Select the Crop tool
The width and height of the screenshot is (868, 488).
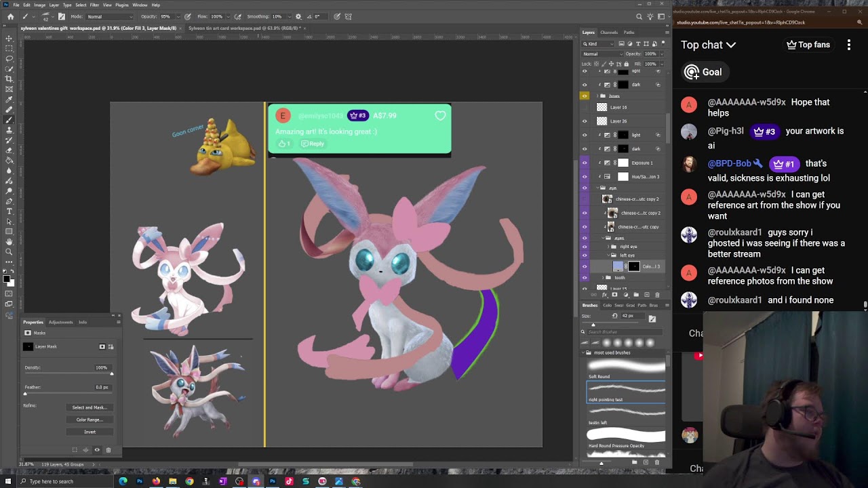(9, 79)
